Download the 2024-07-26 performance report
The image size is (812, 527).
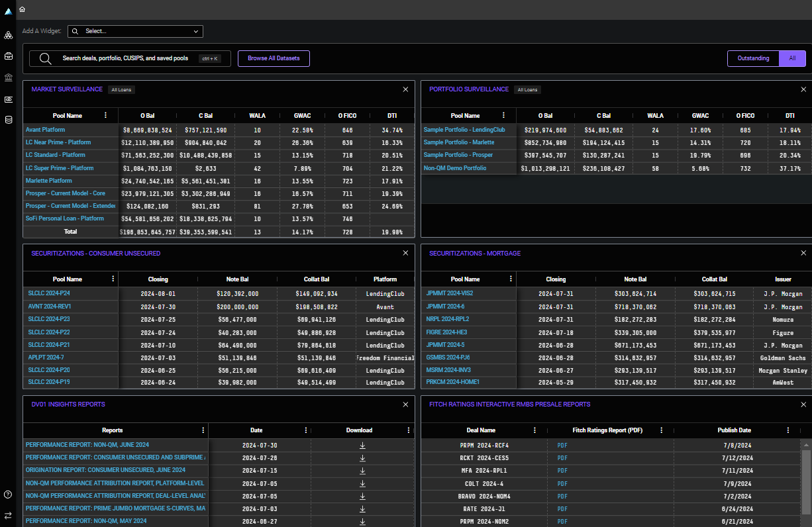coord(362,457)
